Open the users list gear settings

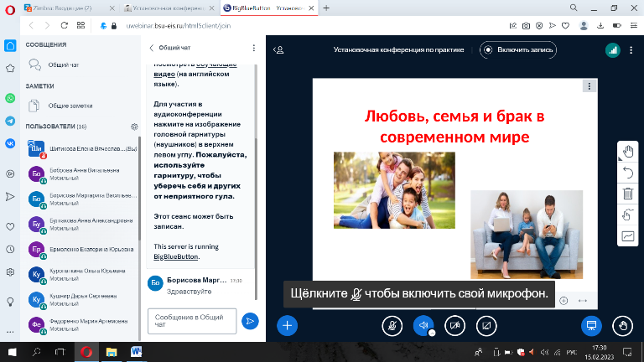click(x=133, y=127)
